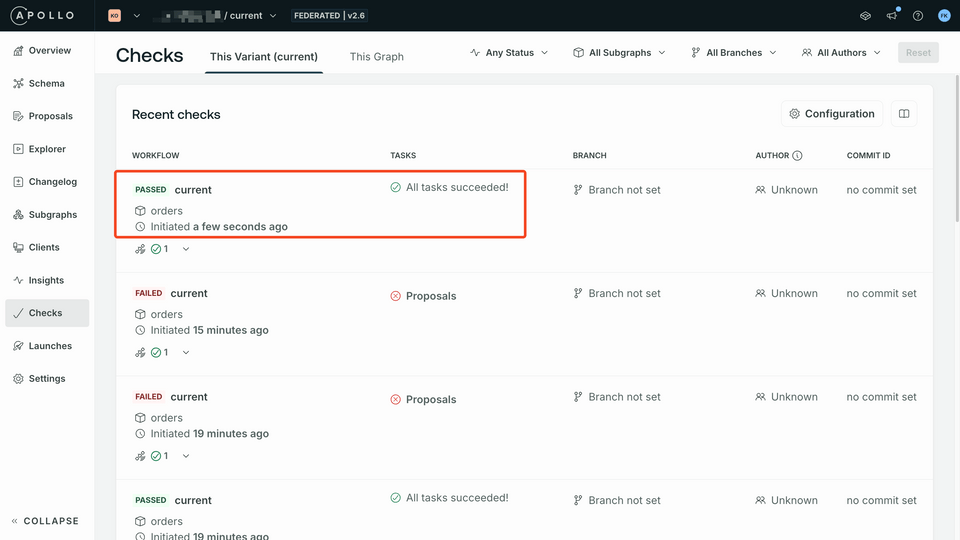Open the failed check initiated 15 minutes ago
This screenshot has height=540, width=960.
(x=189, y=293)
